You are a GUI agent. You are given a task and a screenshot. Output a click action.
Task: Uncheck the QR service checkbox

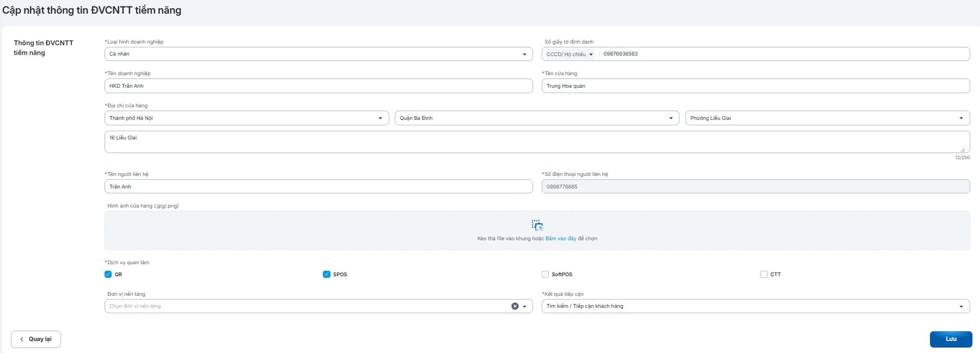(108, 275)
